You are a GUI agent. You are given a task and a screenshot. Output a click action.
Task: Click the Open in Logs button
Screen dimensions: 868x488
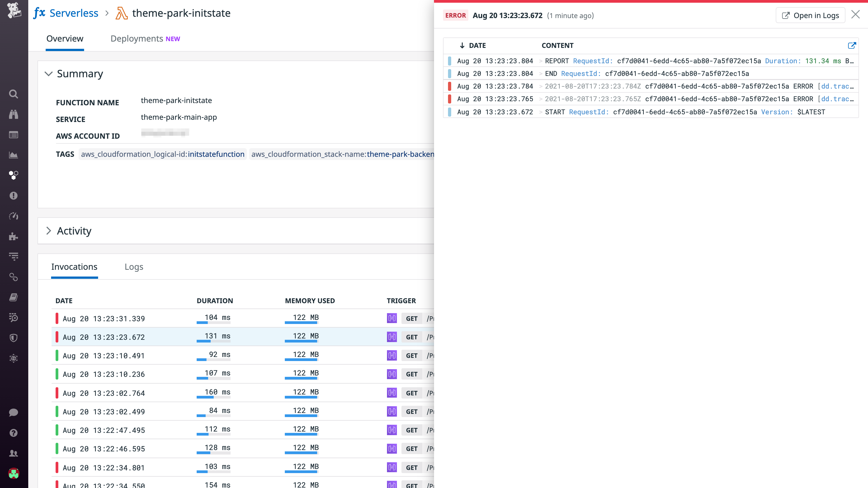(x=810, y=15)
